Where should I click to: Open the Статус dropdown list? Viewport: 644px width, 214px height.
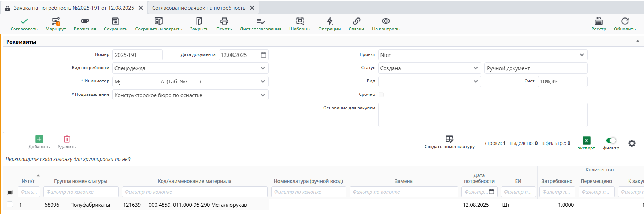[475, 68]
